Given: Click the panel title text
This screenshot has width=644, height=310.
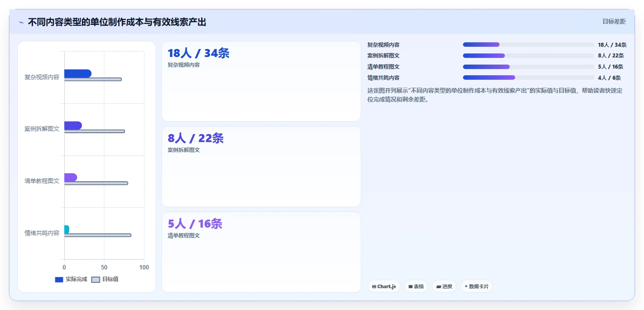Looking at the screenshot, I should (117, 22).
